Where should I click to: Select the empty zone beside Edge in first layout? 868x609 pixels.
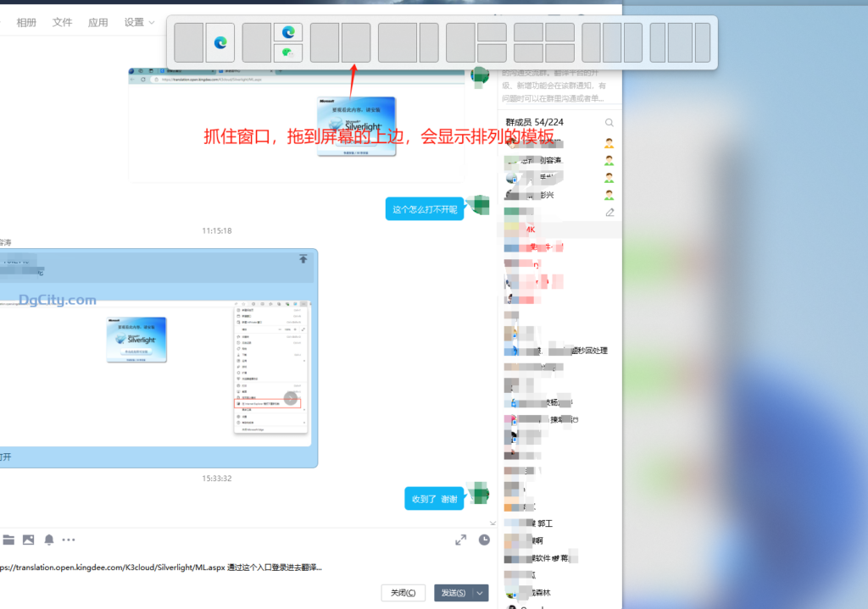coord(189,42)
